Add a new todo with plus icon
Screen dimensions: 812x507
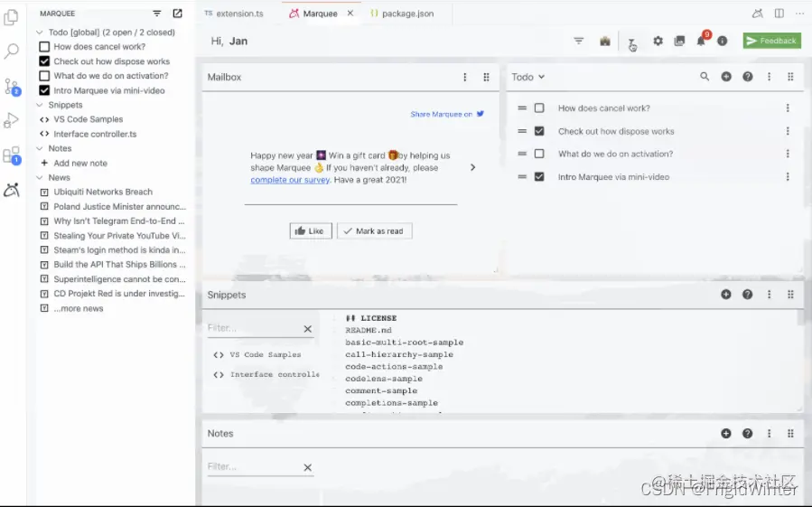pos(726,77)
